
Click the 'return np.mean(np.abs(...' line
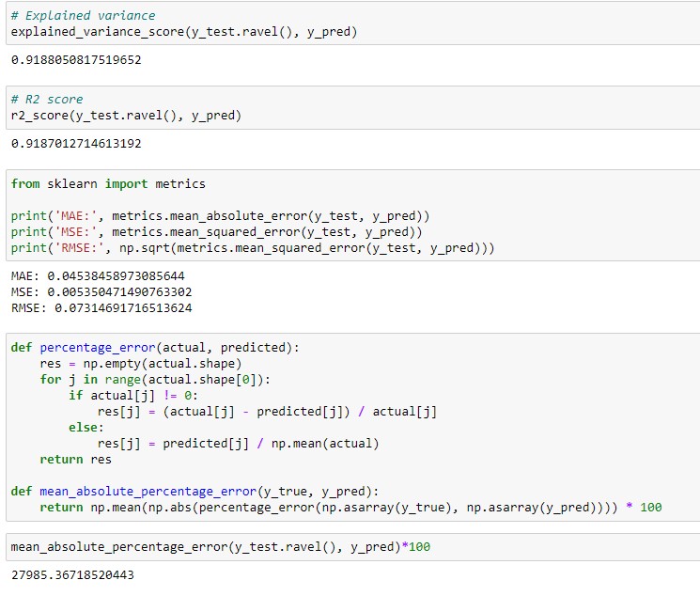point(350,508)
